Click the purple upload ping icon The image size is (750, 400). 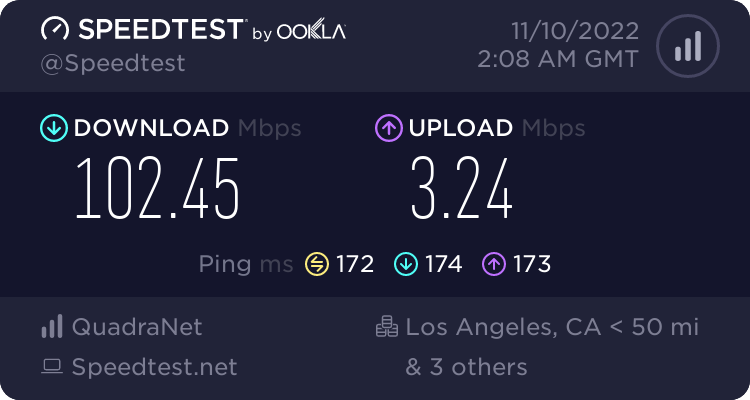pos(494,264)
